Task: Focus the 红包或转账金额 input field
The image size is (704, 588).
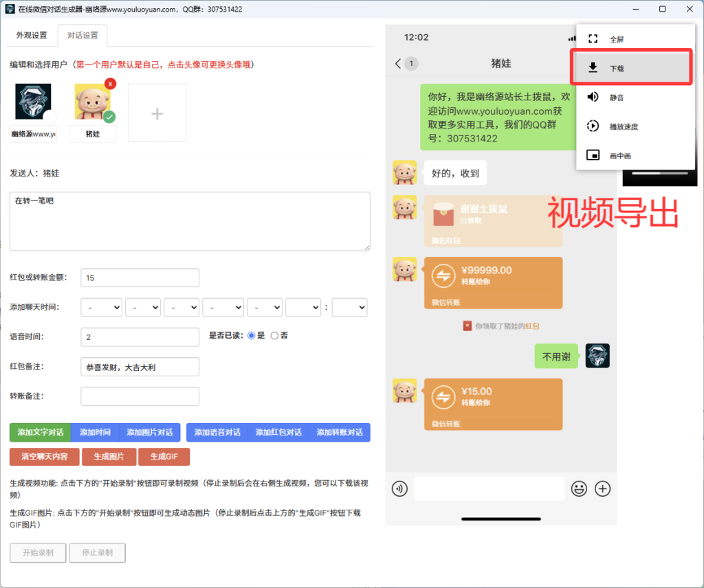Action: (140, 278)
